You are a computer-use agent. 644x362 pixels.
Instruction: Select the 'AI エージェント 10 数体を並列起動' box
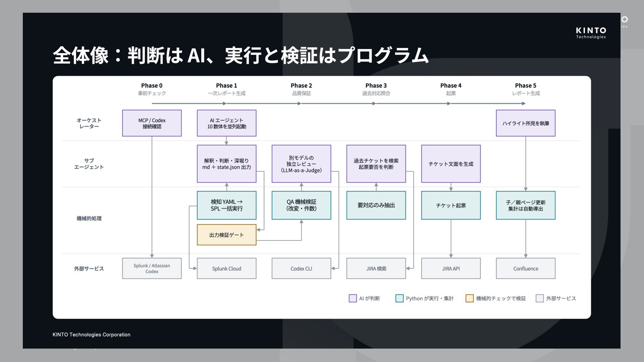[x=227, y=123]
